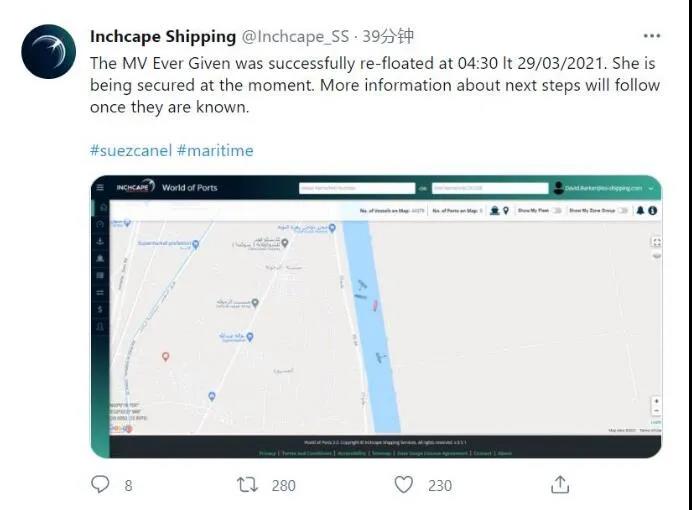Click the #maritime hashtag
Screen dimensions: 692x510
(x=215, y=150)
